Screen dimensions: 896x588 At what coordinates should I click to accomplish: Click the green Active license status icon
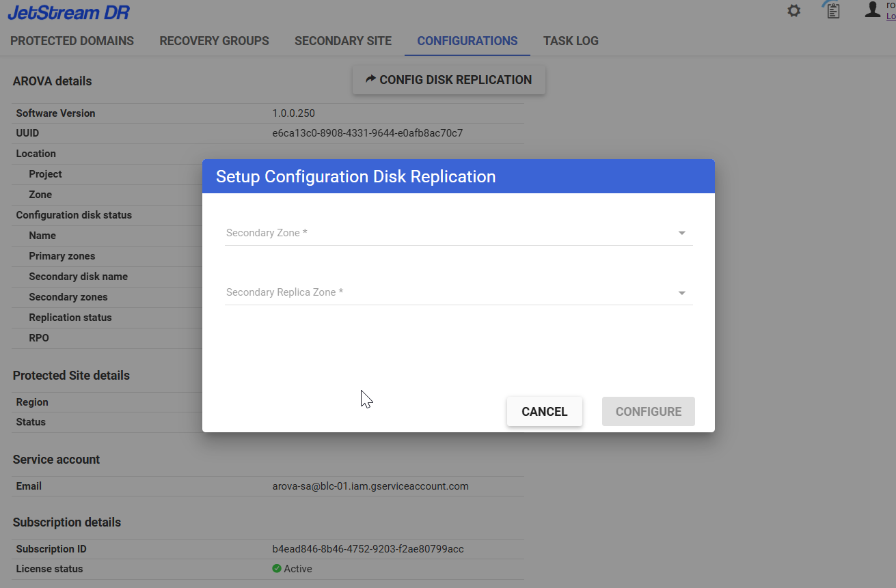pos(277,569)
